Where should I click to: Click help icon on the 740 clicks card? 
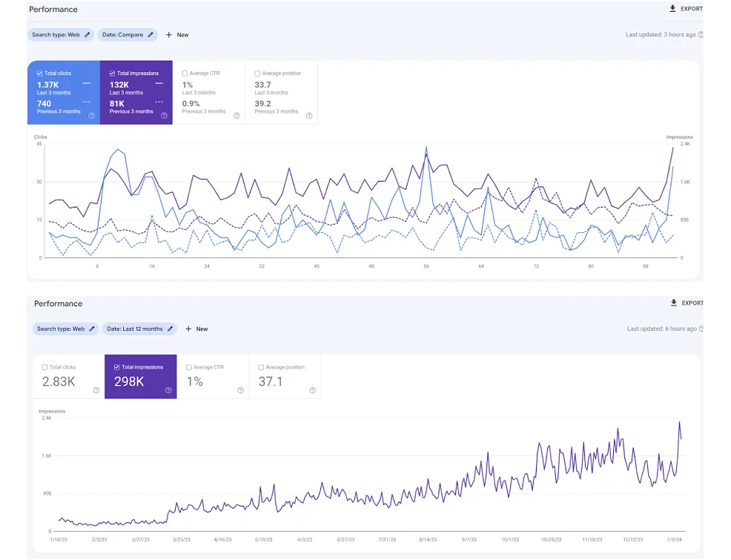point(92,116)
